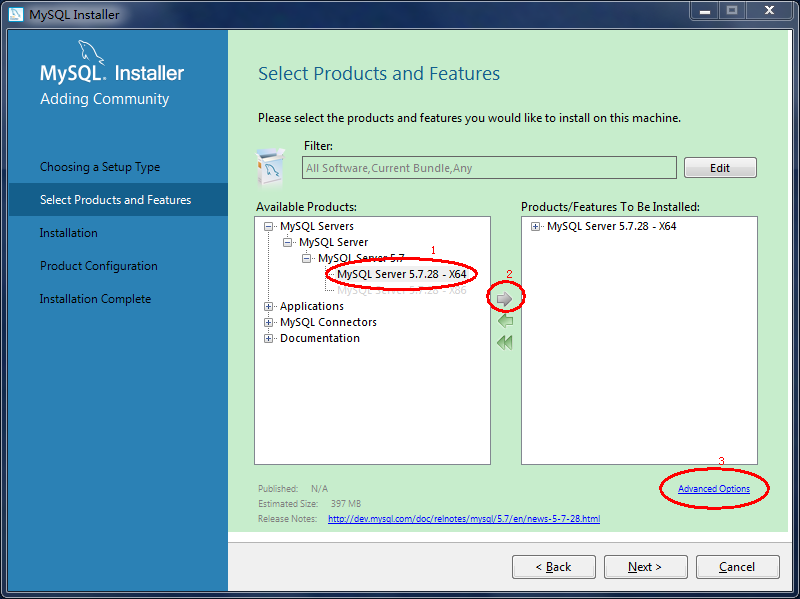
Task: Expand the Documentation tree node
Action: click(268, 338)
